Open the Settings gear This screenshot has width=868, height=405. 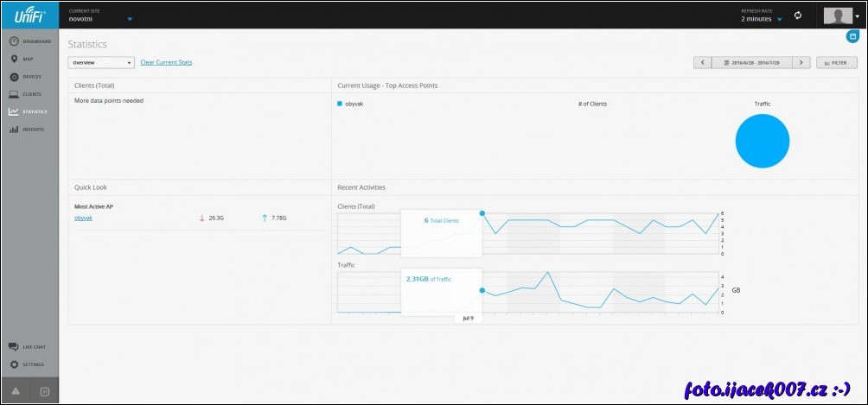click(30, 364)
